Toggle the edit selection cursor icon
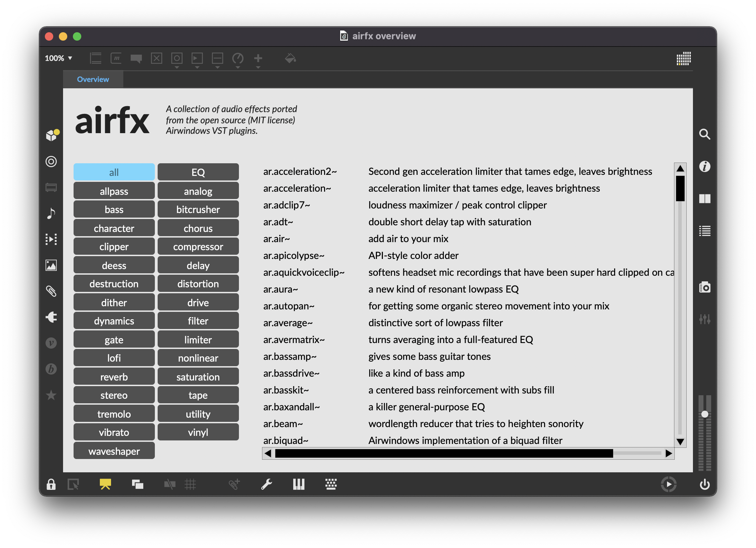756x548 pixels. coord(73,484)
